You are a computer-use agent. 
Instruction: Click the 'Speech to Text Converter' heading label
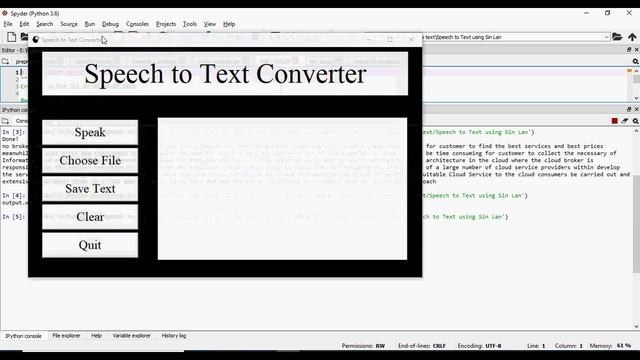225,74
